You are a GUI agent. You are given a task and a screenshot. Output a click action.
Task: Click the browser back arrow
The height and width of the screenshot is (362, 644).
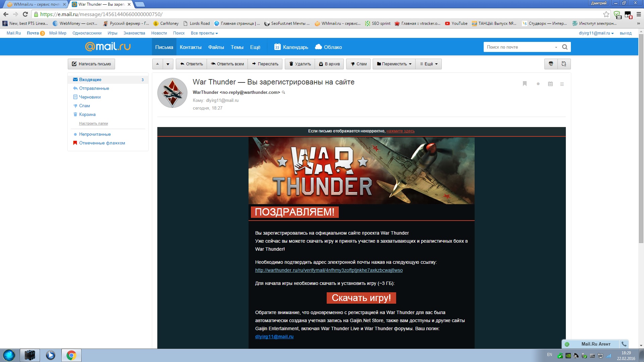[x=6, y=14]
